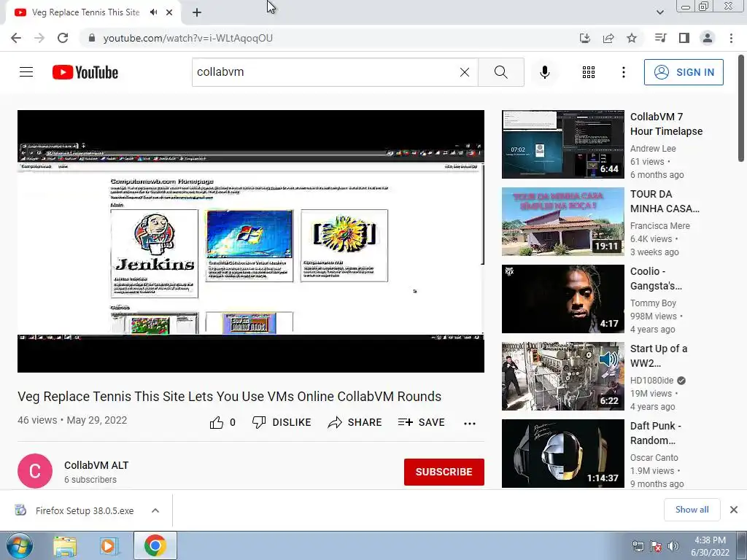Open the CollabVM ALT channel avatar
This screenshot has height=560, width=747.
point(35,471)
